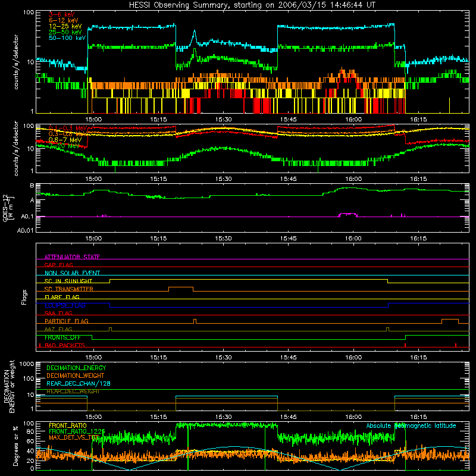The width and height of the screenshot is (476, 476).
Task: Click the 'DECIMATION ENERGY or weight' axis title
Action: click(x=9, y=386)
